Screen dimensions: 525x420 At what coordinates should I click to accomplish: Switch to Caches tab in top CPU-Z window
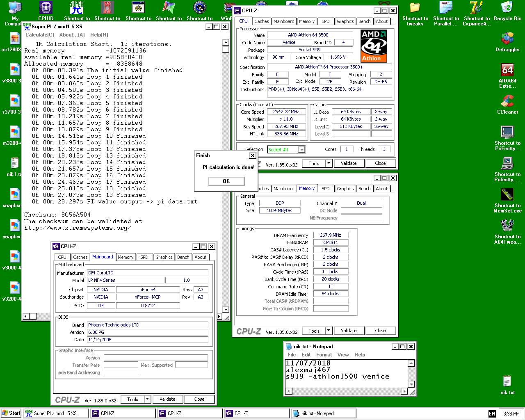[261, 21]
